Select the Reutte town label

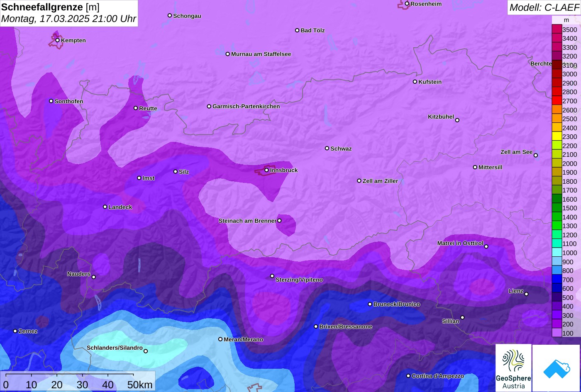click(x=148, y=108)
